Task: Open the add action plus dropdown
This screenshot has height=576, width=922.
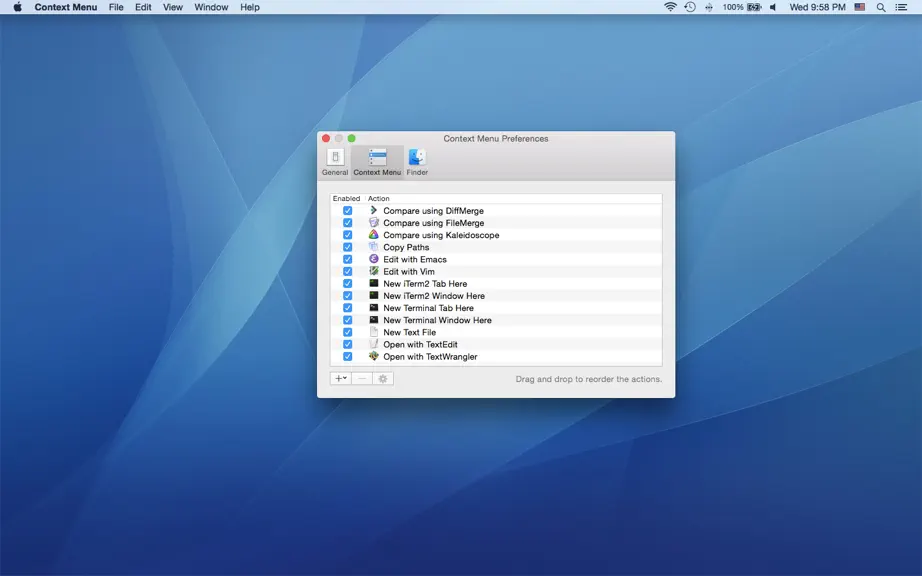Action: [340, 379]
